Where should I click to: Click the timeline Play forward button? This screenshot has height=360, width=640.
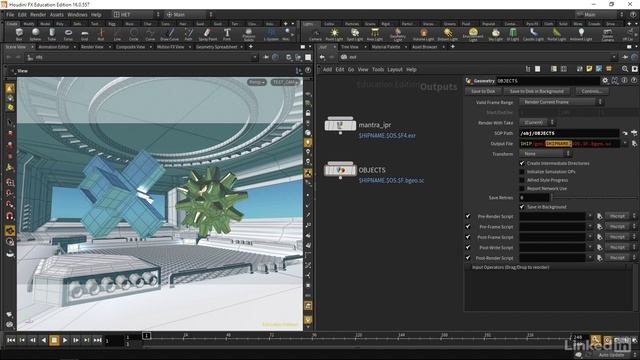(65, 340)
